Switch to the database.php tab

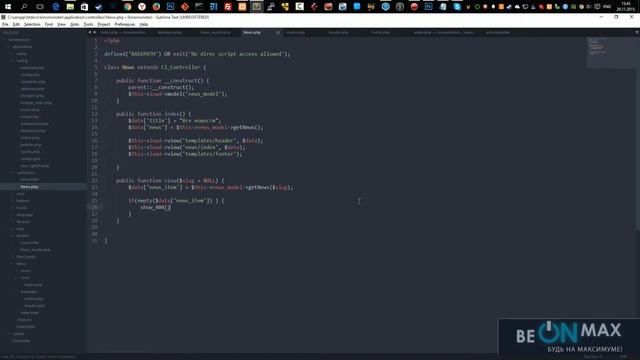coord(170,33)
